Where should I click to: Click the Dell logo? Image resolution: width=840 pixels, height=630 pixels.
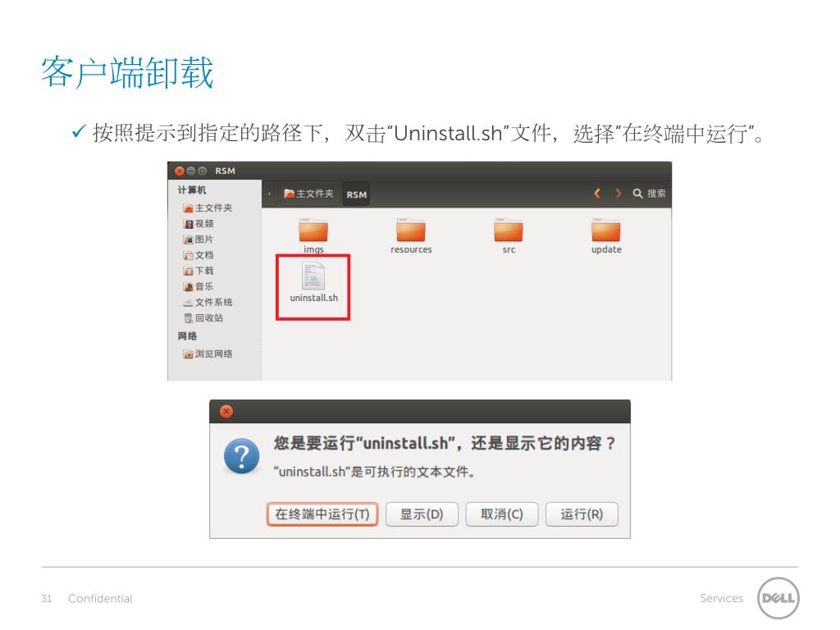tap(778, 598)
